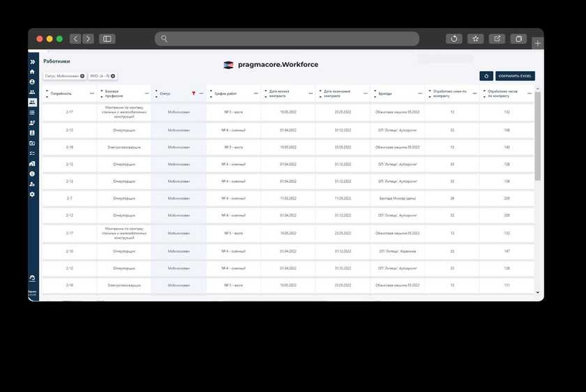This screenshot has width=586, height=392.
Task: Click the red filter icon in Статус column
Action: click(193, 93)
